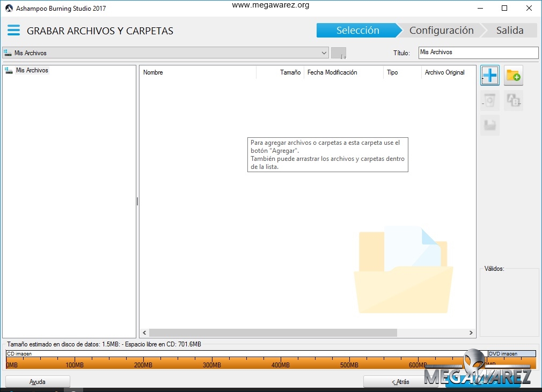Sort by the Tamaño column header

tap(280, 72)
